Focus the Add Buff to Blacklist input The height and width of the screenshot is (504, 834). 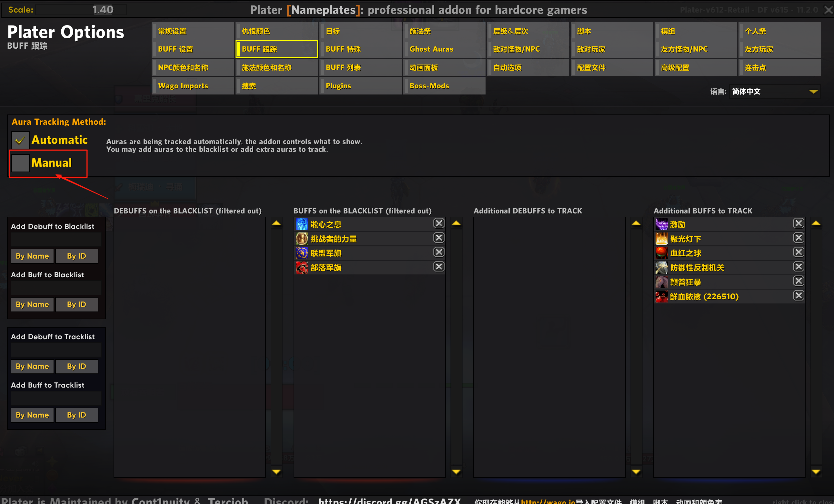tap(56, 288)
